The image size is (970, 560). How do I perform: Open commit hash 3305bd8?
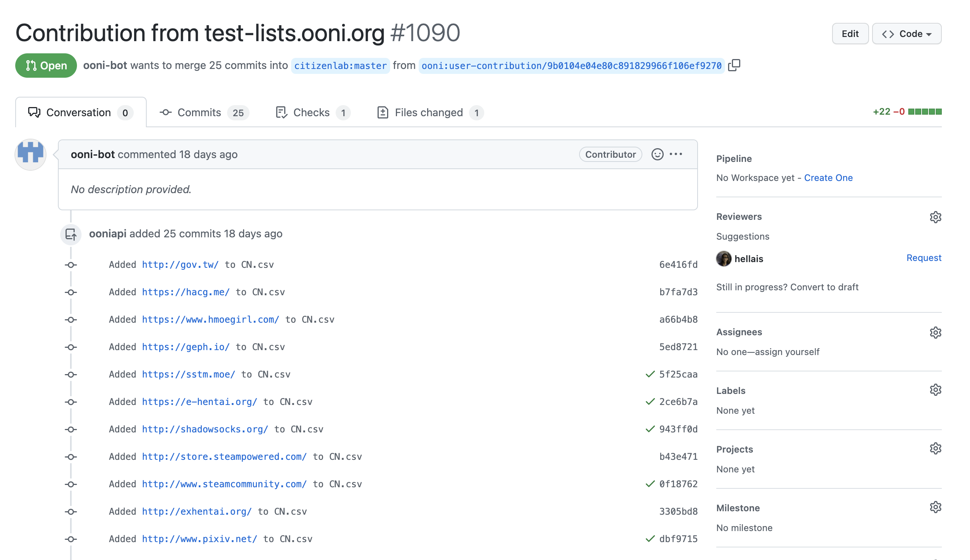678,512
